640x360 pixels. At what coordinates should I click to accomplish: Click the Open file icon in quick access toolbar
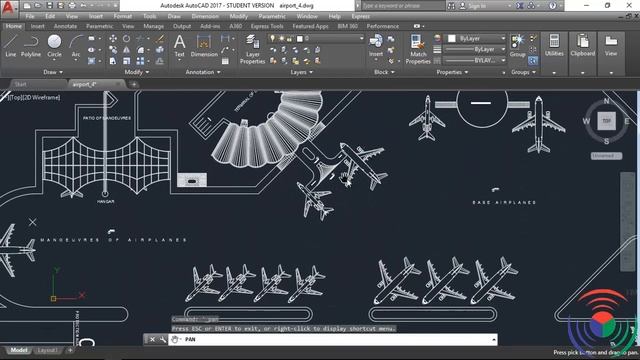tap(38, 6)
